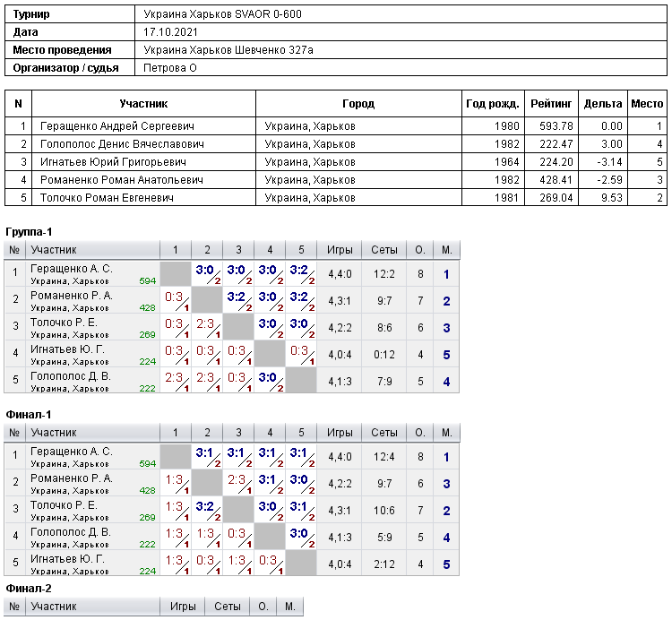Click sets total 0:12 in Группа-1
This screenshot has height=620, width=672.
click(x=384, y=355)
